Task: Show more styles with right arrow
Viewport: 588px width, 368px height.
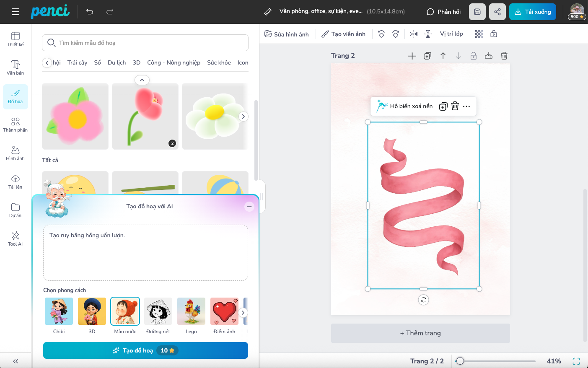Action: pos(243,313)
